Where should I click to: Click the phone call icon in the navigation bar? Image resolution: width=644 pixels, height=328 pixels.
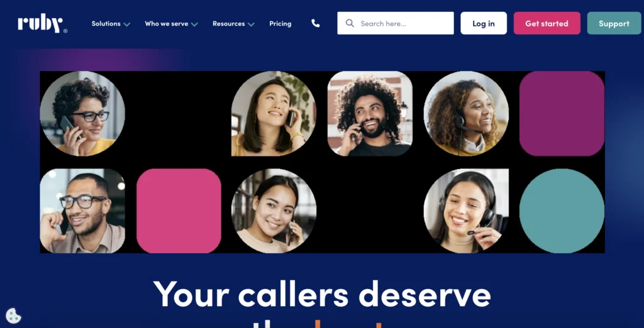316,23
